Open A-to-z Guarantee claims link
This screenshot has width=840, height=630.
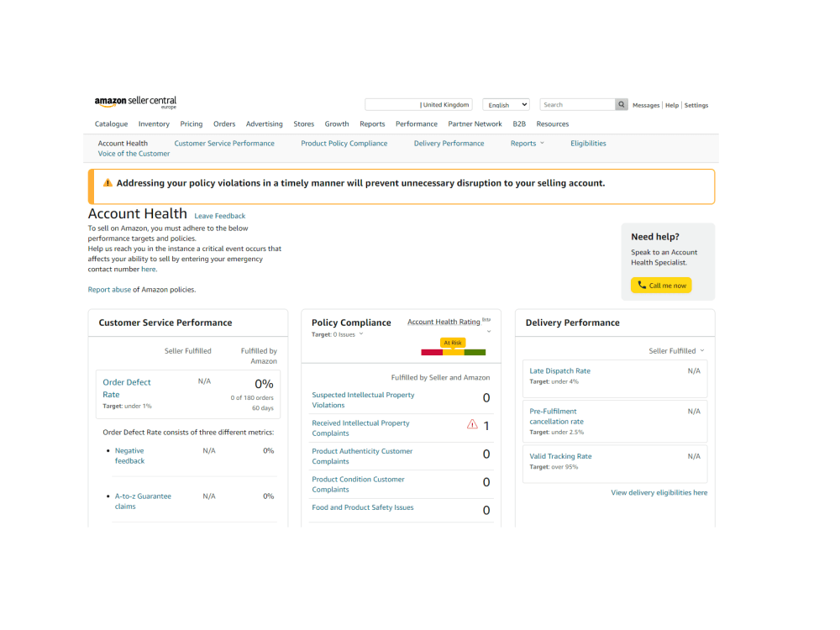[143, 501]
